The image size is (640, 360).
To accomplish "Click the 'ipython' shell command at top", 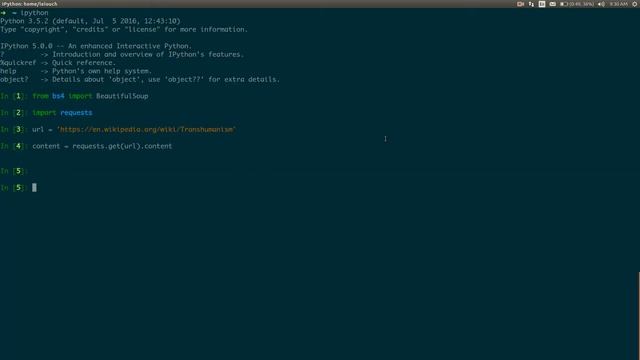I will (34, 13).
